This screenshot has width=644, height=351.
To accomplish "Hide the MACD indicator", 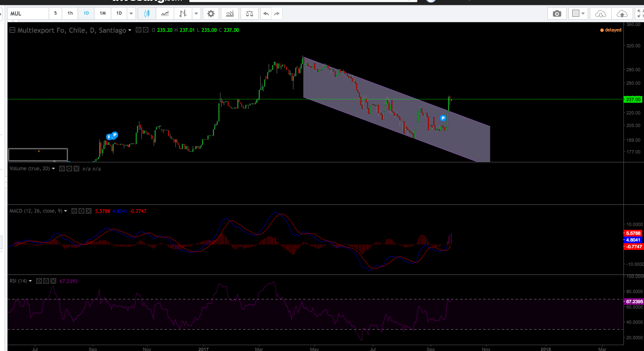I will (74, 211).
